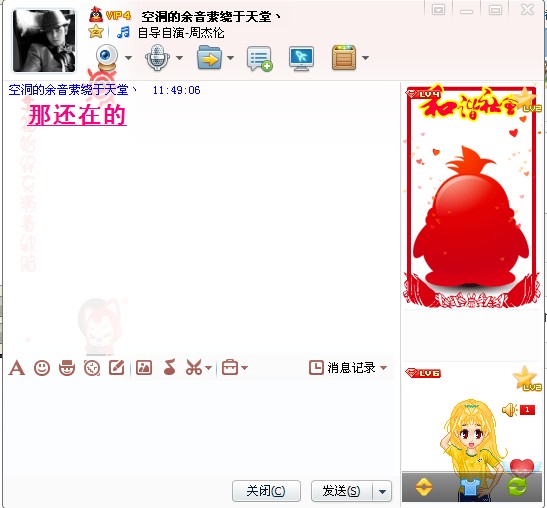Image resolution: width=547 pixels, height=508 pixels.
Task: Click inside the message input box
Action: [199, 427]
